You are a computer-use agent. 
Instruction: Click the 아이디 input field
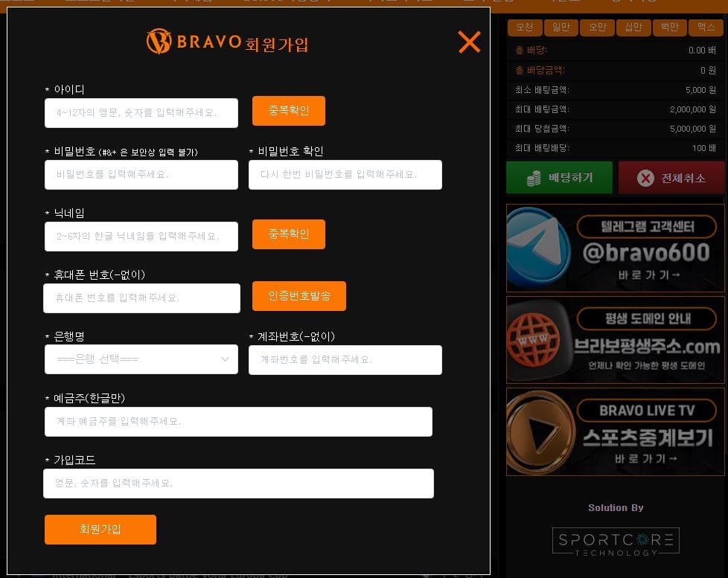tap(141, 113)
